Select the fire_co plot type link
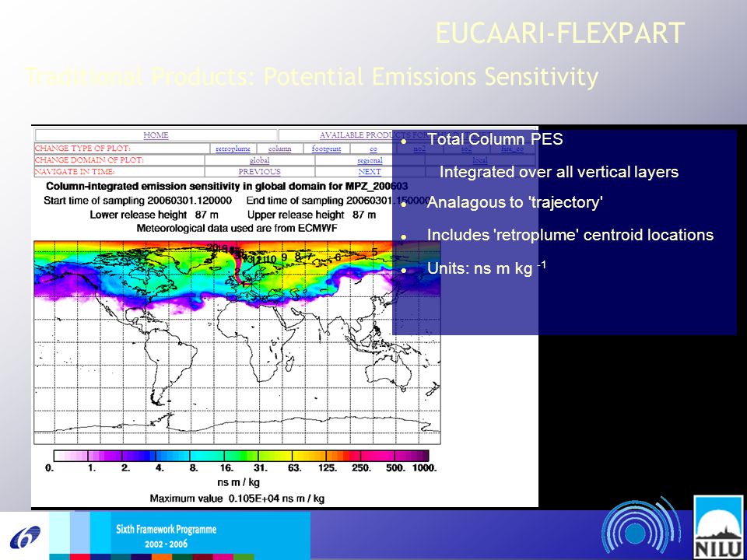The height and width of the screenshot is (560, 747). click(512, 149)
